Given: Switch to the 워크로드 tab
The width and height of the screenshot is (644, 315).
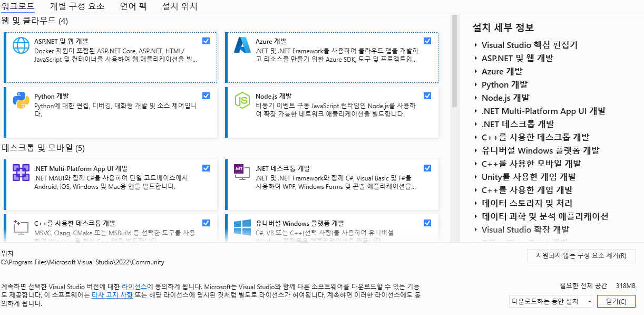Looking at the screenshot, I should coord(17,6).
